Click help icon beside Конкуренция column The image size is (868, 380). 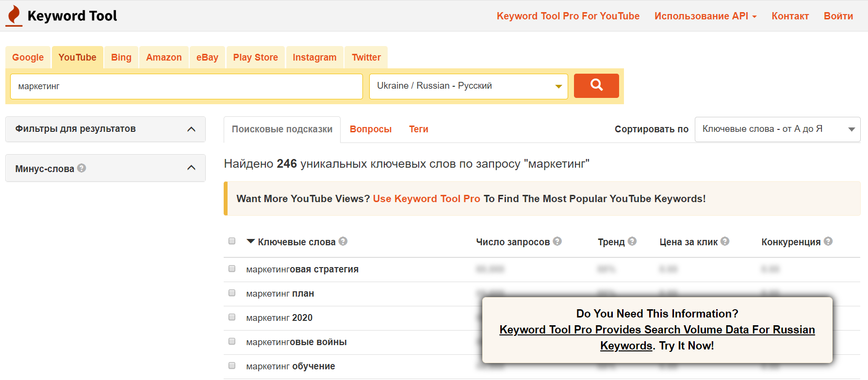click(828, 241)
